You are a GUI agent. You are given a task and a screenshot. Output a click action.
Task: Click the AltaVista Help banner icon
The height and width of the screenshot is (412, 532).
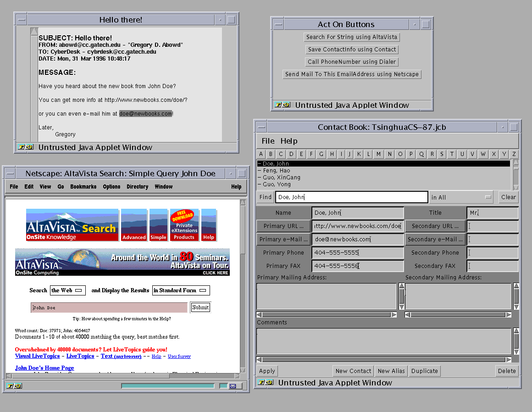click(209, 225)
